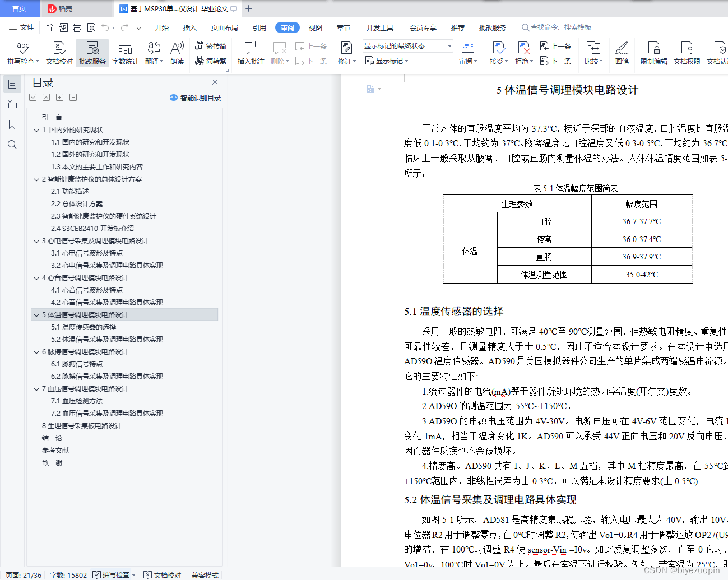Screen dimensions: 728x580
Task: Jump to 参考文献 in outline
Action: (x=55, y=451)
